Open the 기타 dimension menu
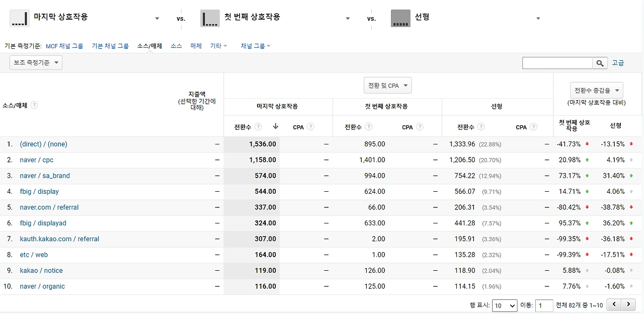The height and width of the screenshot is (314, 644). pos(218,46)
